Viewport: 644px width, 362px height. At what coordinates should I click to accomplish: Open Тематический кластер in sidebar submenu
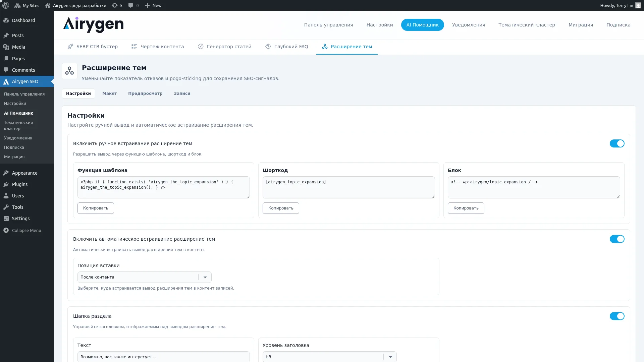[18, 126]
